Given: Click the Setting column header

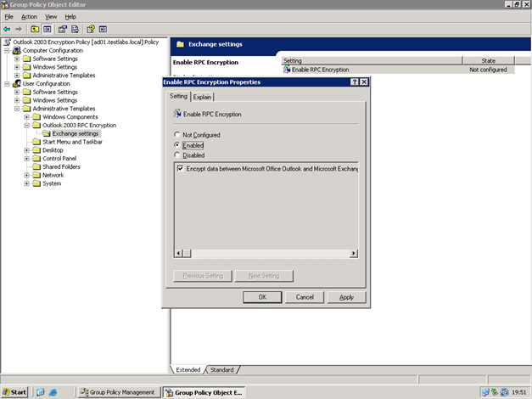Looking at the screenshot, I should (x=372, y=60).
